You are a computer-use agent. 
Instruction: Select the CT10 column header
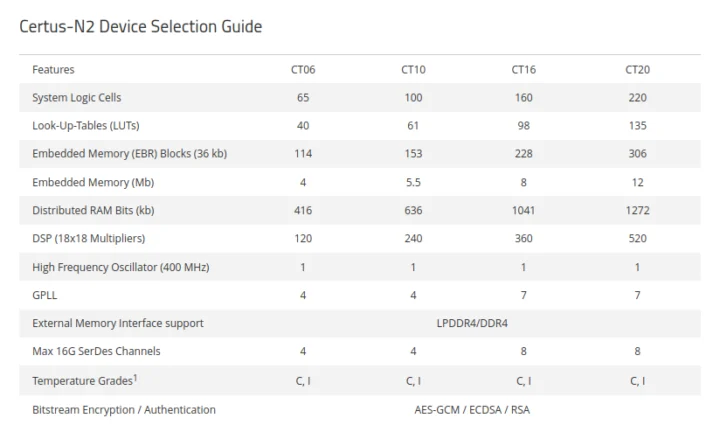click(x=414, y=70)
